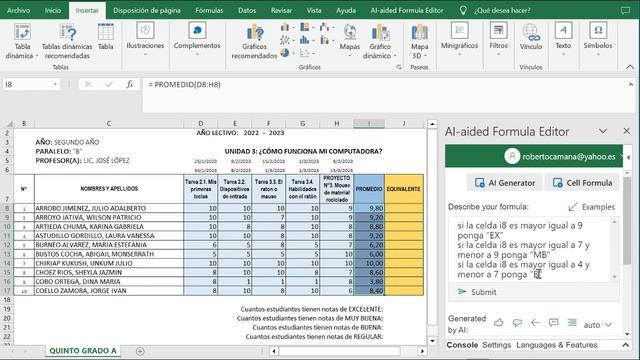This screenshot has width=640, height=360.
Task: Insert a waterfall or stock chart
Action: [325, 28]
